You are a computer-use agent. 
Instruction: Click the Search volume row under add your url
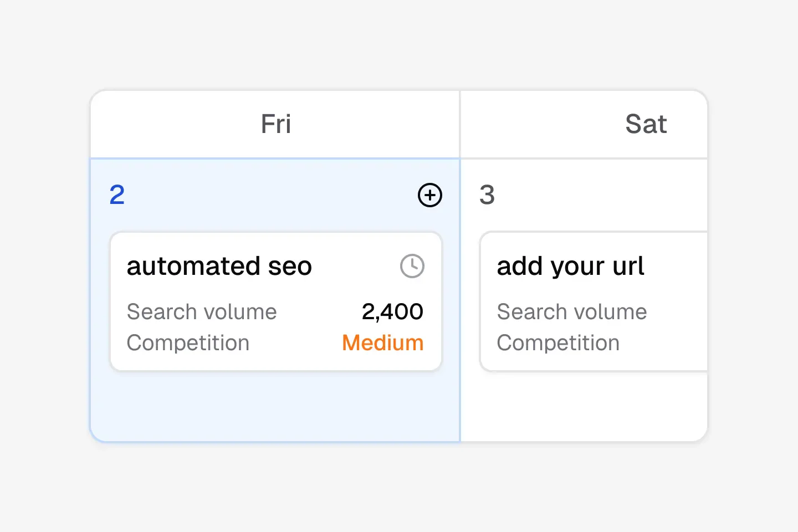point(572,311)
